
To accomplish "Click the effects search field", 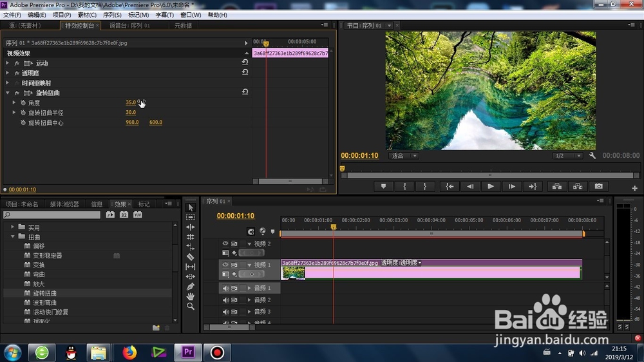I will click(52, 215).
